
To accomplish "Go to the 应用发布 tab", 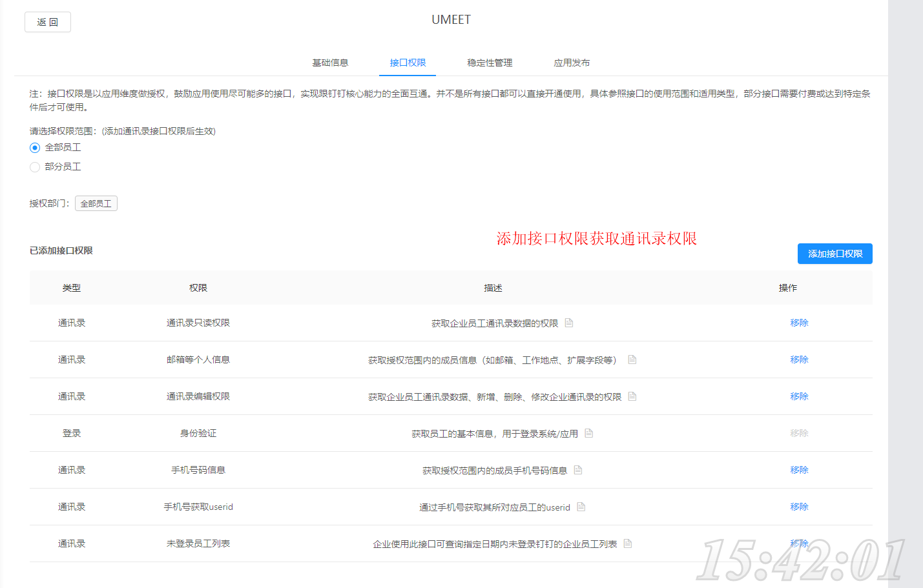I will (x=572, y=63).
